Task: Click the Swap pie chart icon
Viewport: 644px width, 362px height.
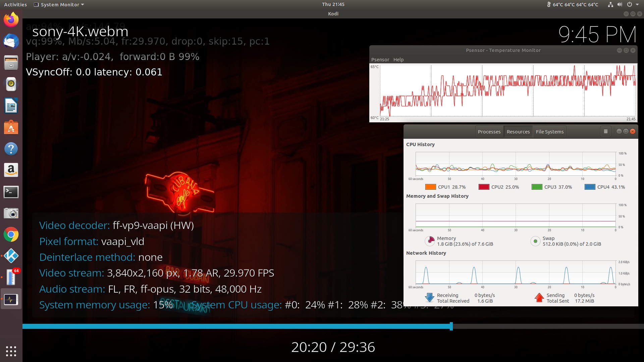Action: click(x=535, y=241)
